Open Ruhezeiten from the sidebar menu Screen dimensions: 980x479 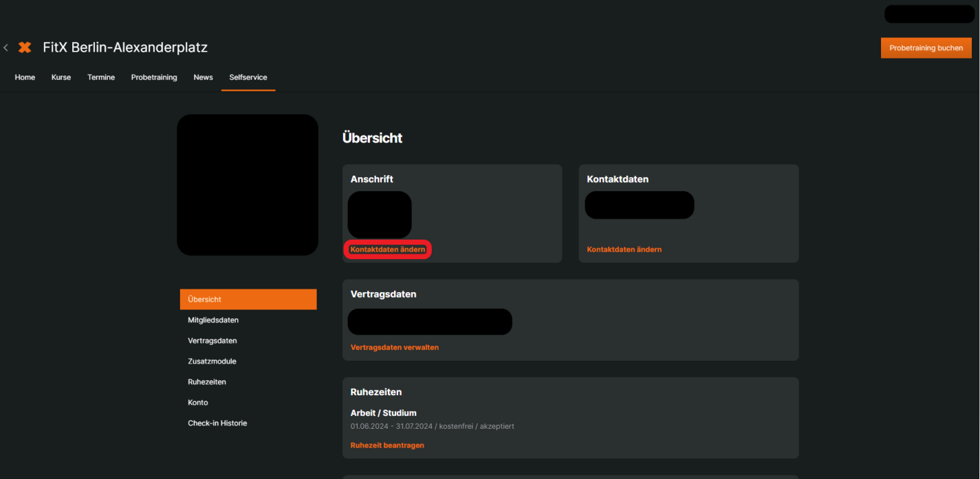pos(207,382)
